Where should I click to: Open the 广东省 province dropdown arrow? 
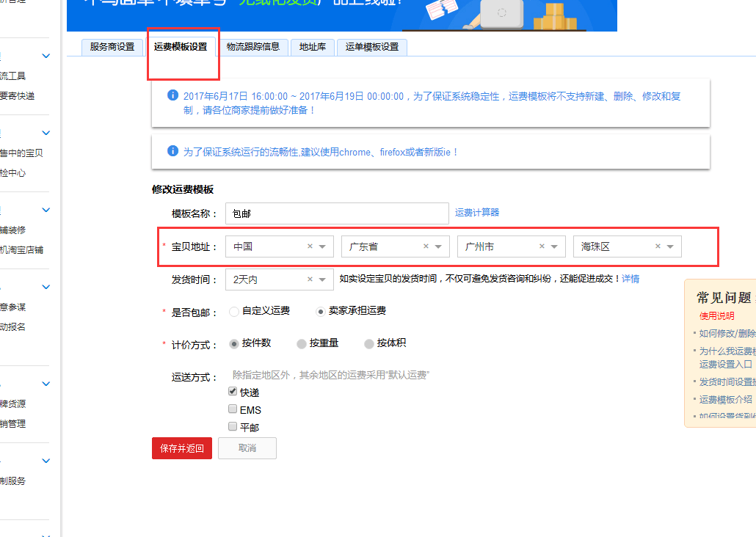[x=438, y=247]
